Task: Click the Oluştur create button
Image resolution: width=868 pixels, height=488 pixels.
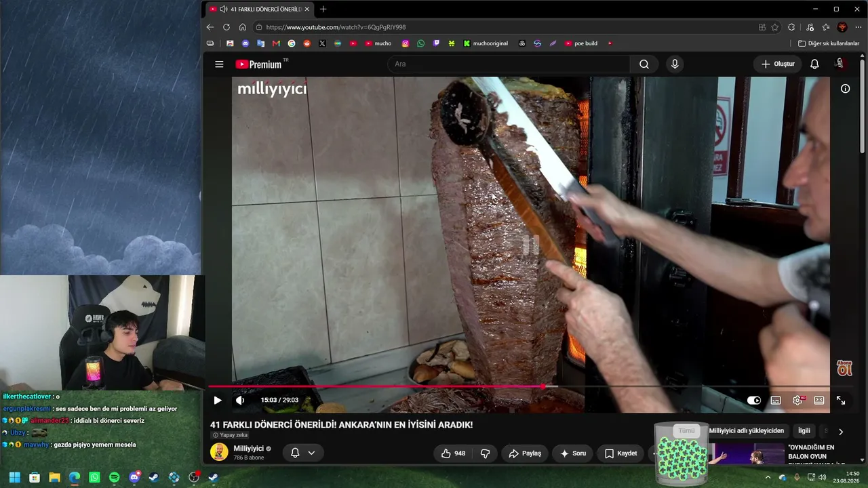Action: pos(777,64)
